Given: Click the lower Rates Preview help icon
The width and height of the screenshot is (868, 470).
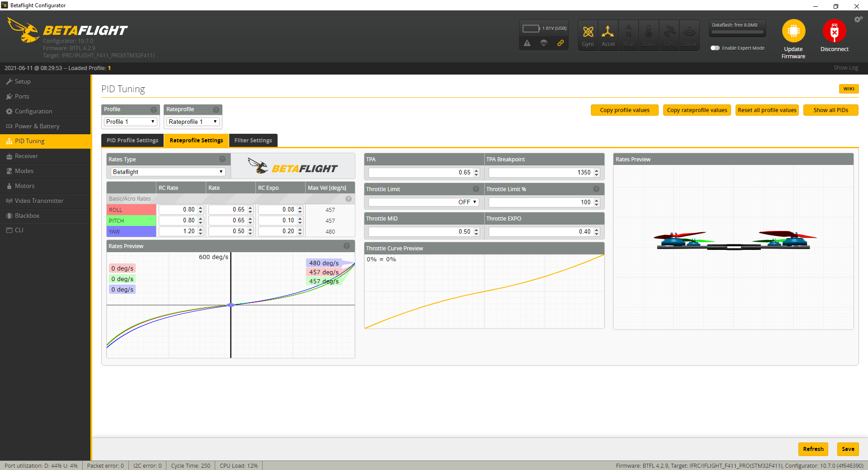Looking at the screenshot, I should [x=347, y=246].
